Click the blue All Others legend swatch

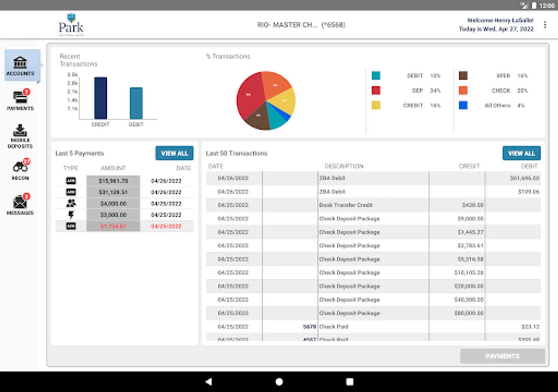point(463,105)
